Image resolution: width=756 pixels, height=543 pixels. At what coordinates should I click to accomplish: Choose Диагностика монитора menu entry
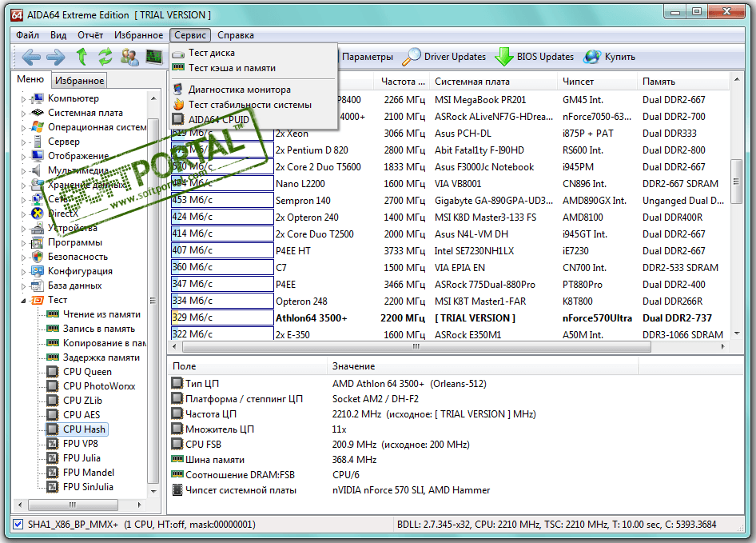tap(253, 90)
